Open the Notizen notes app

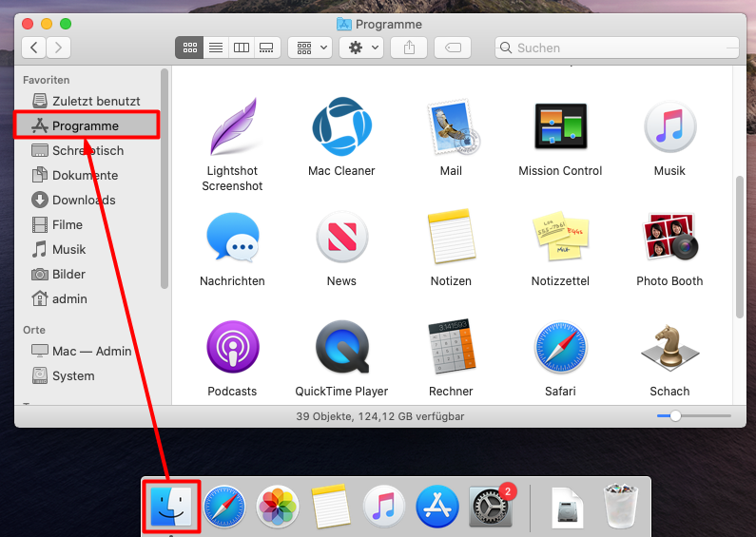[452, 237]
